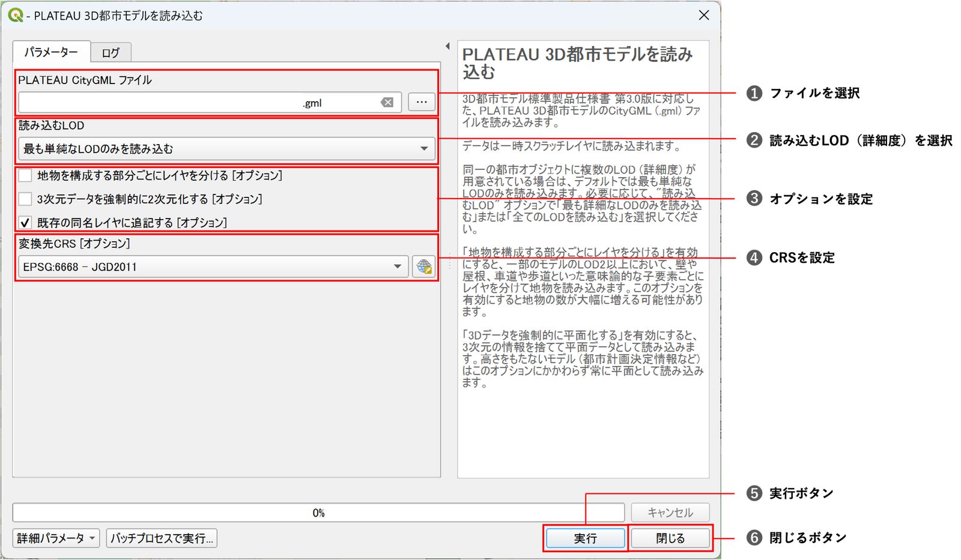Click the 閉じる button
This screenshot has width=961, height=560.
coord(670,538)
